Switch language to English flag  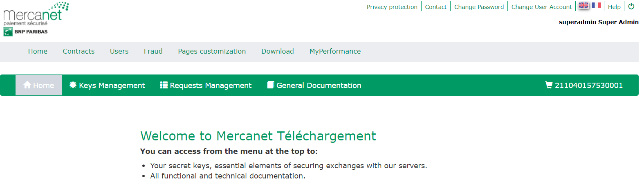tap(584, 6)
